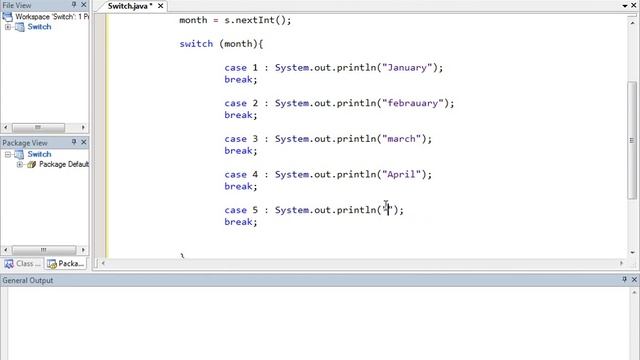Image resolution: width=640 pixels, height=360 pixels.
Task: Click the month = s.nextInt() line
Action: pos(235,20)
